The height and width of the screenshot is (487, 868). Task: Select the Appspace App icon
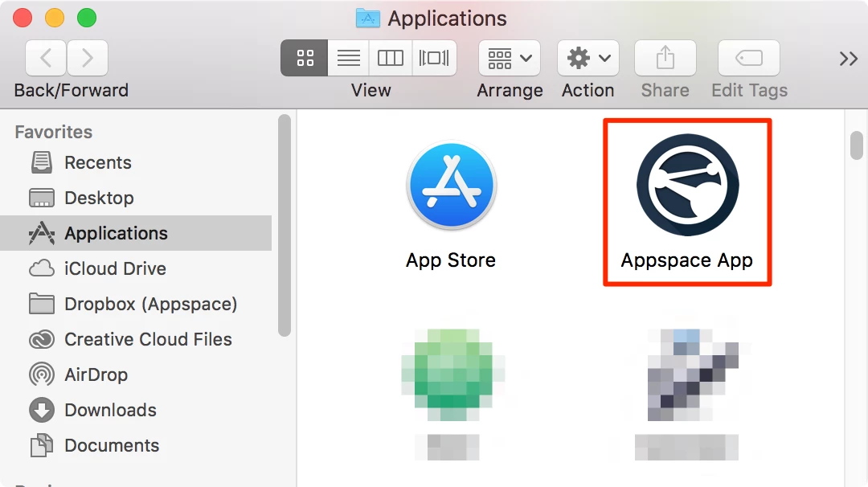coord(687,185)
